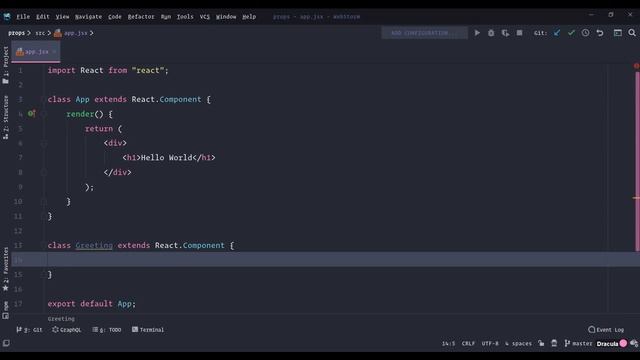Screen dimensions: 640x360
Task: Collapse the class App fold marker
Action: (x=44, y=99)
